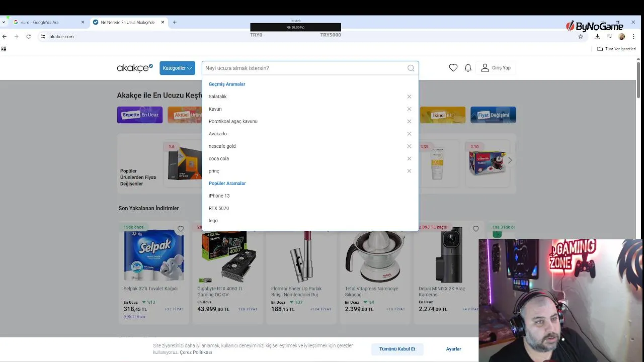Select lego popular search
This screenshot has height=362, width=644.
pos(213,221)
